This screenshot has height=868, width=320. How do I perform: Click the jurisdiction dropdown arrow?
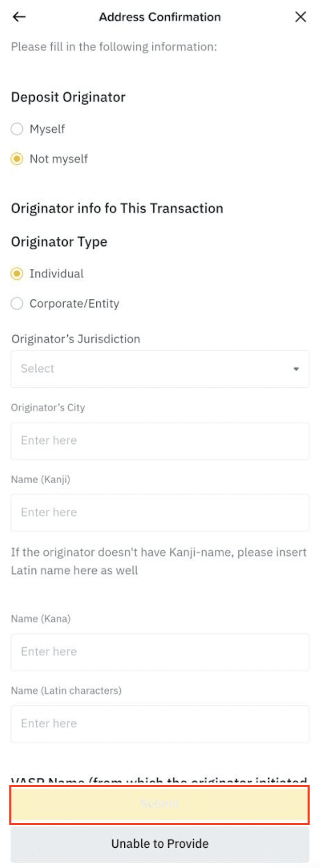(x=296, y=369)
